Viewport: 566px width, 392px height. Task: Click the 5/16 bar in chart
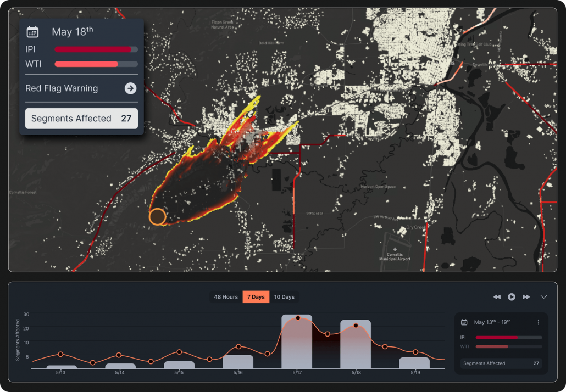[x=238, y=362]
